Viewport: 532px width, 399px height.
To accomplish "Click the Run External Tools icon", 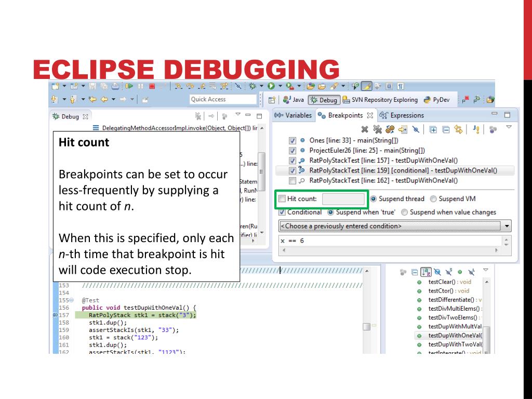I will pos(290,86).
